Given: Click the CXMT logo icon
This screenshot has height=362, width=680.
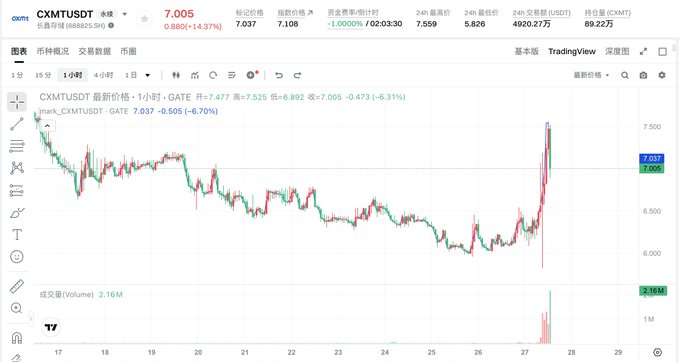Looking at the screenshot, I should point(20,19).
